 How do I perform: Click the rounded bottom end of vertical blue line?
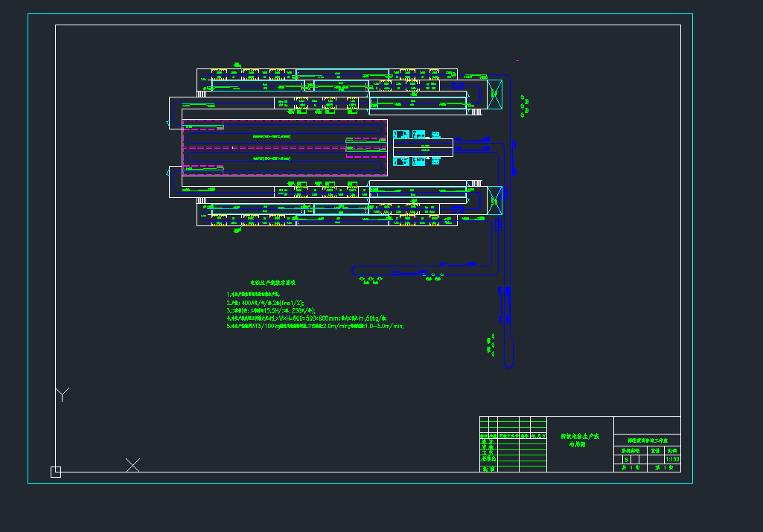pyautogui.click(x=508, y=365)
